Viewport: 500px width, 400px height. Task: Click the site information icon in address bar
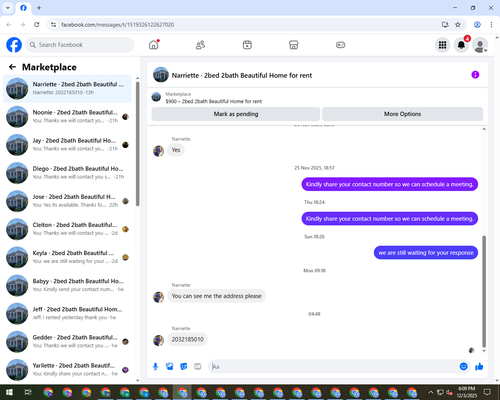coord(53,25)
